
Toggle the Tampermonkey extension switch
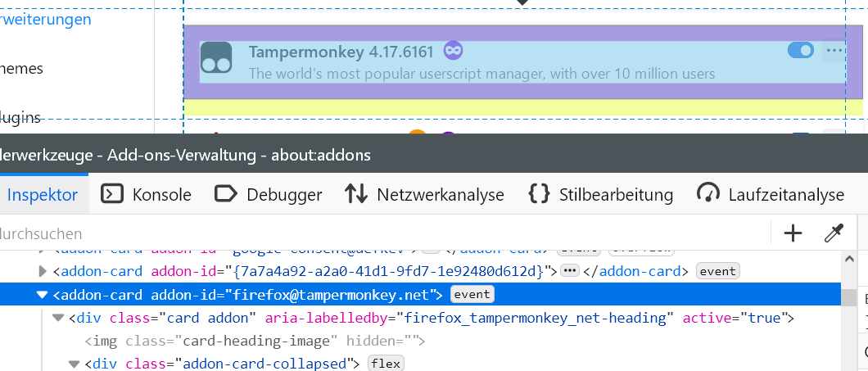(x=801, y=51)
